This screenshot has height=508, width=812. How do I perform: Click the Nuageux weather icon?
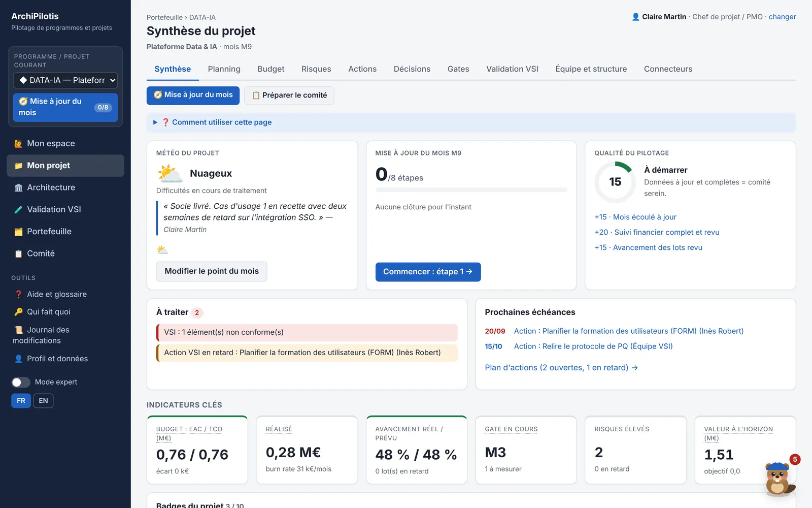click(x=170, y=173)
